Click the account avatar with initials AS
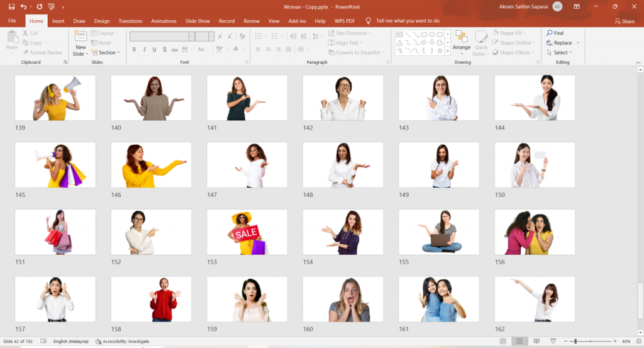This screenshot has width=644, height=348. coord(557,6)
